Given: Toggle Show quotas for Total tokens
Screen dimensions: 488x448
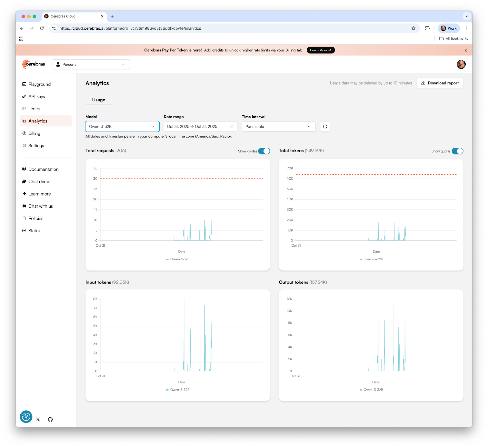Looking at the screenshot, I should (457, 151).
